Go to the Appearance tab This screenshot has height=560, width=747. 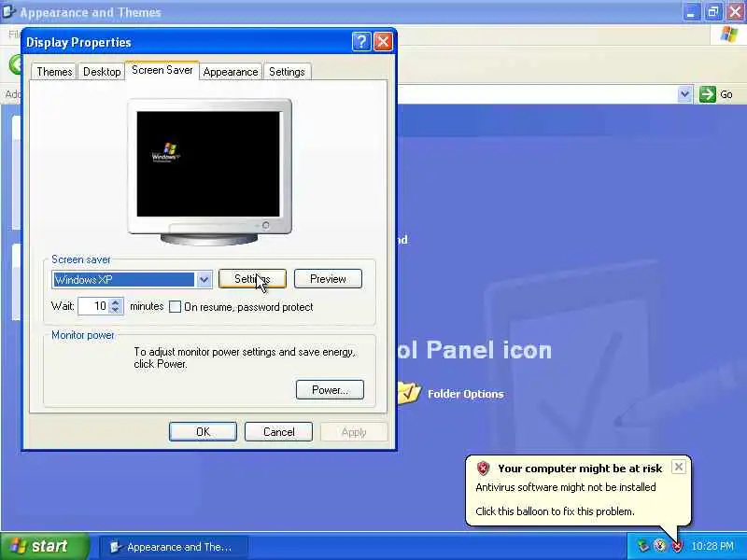tap(231, 72)
